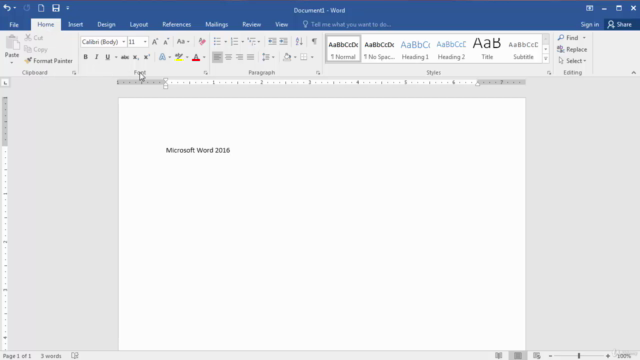
Task: Apply the Heading 1 style
Action: click(x=415, y=49)
